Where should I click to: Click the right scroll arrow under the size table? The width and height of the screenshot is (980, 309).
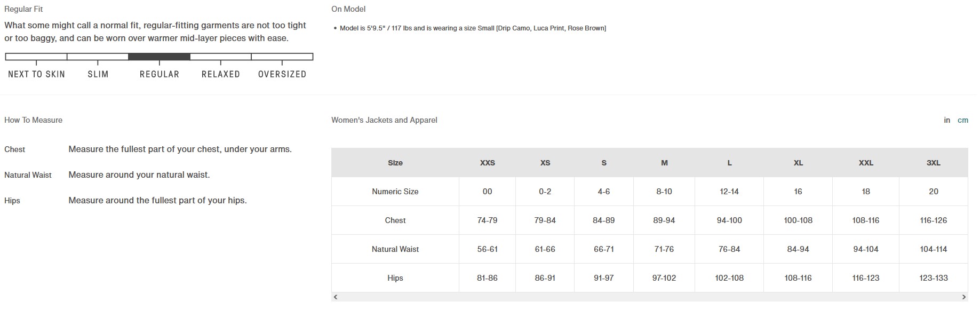(963, 297)
